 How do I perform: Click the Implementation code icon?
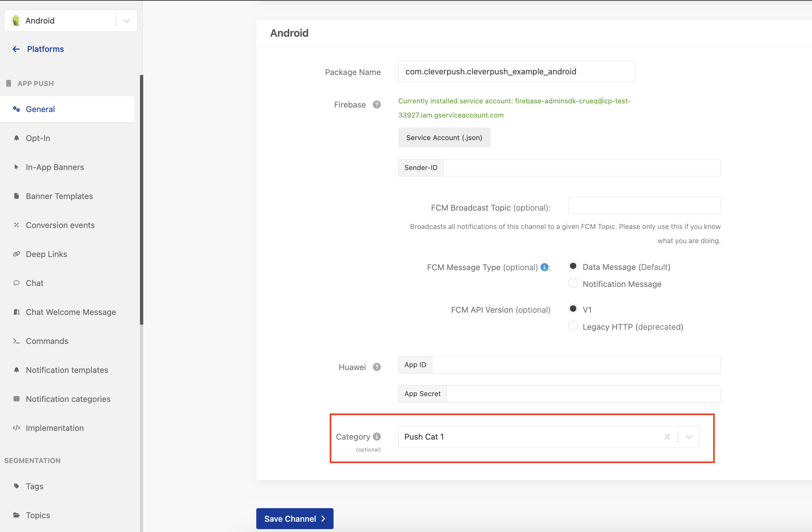coord(17,428)
